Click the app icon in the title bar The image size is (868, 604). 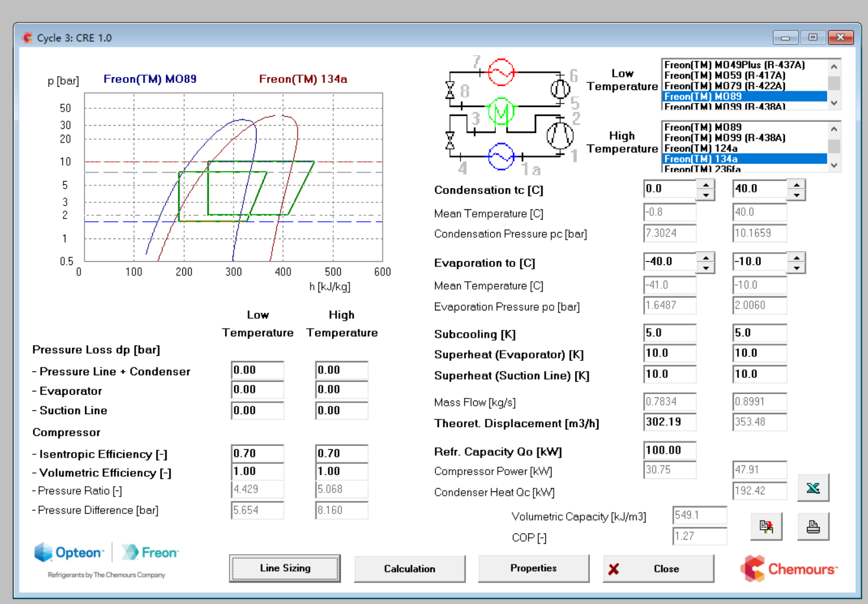click(x=27, y=38)
